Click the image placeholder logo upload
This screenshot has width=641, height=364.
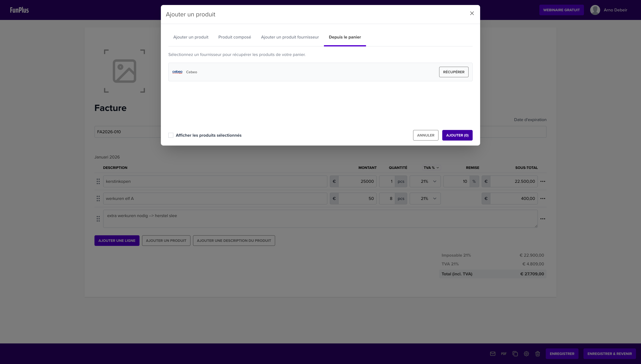tap(124, 71)
